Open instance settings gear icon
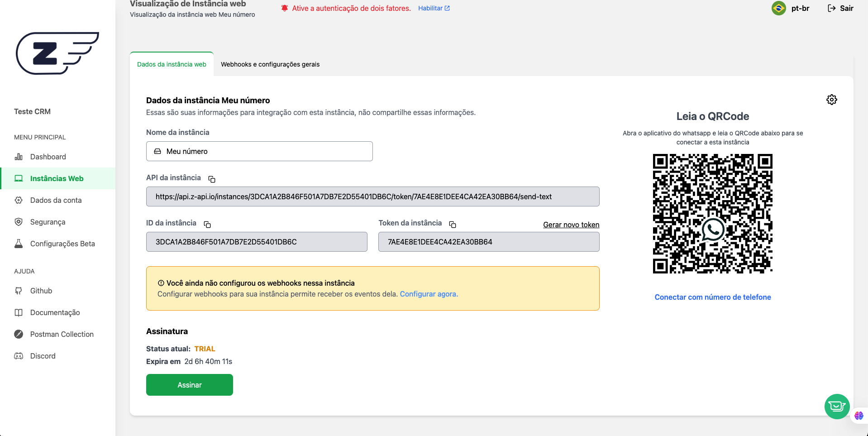868x436 pixels. pos(832,100)
